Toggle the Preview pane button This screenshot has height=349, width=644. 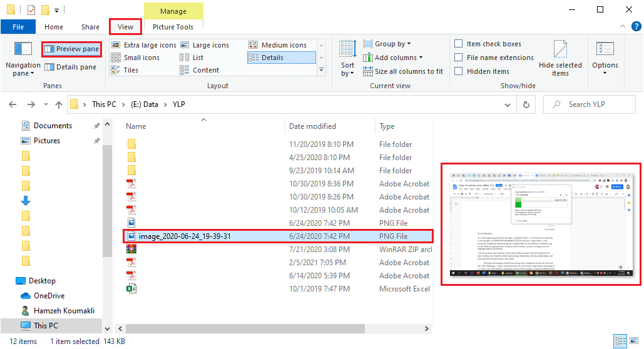click(x=71, y=49)
